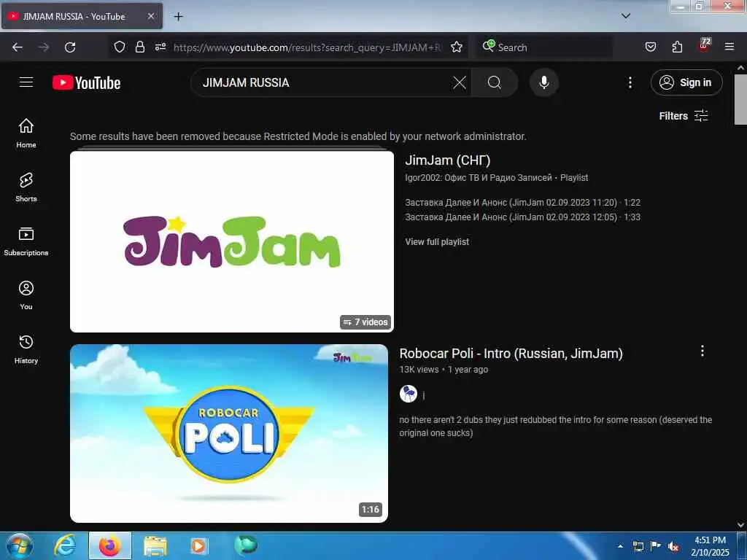Open site permissions icon in address bar
Image resolution: width=747 pixels, height=560 pixels.
point(160,47)
